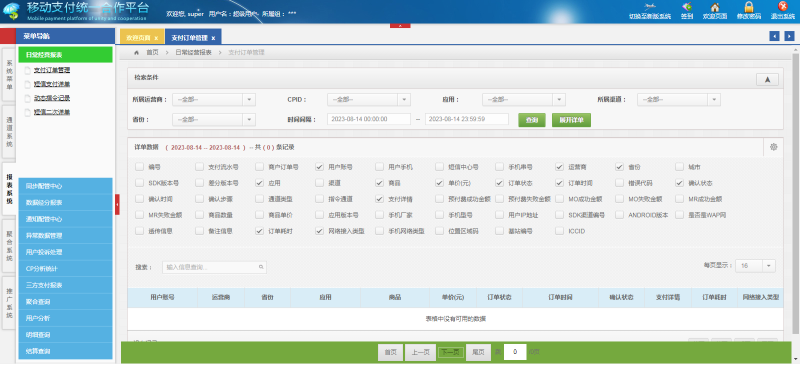The height and width of the screenshot is (365, 800).
Task: Sort by the 订单时间 column header
Action: pyautogui.click(x=560, y=297)
